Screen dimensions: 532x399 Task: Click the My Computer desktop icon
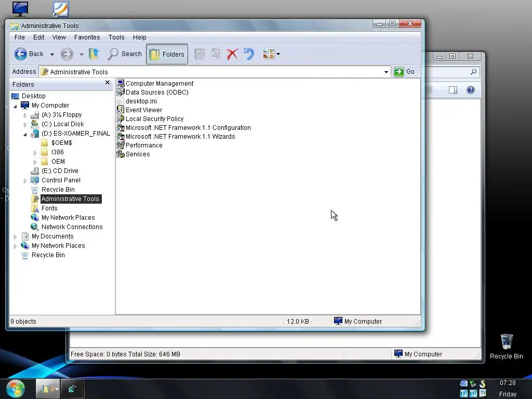click(20, 9)
